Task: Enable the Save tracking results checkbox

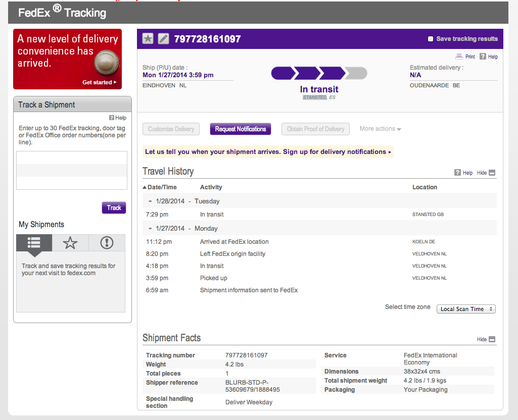Action: click(x=431, y=39)
